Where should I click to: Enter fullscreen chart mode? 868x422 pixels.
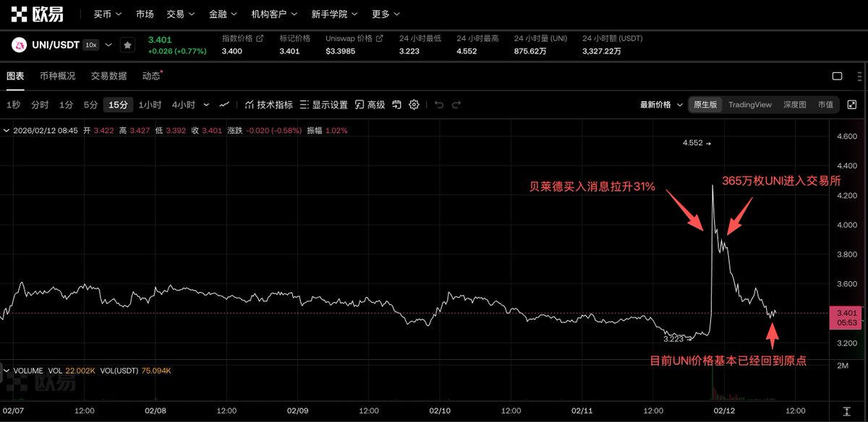point(851,105)
